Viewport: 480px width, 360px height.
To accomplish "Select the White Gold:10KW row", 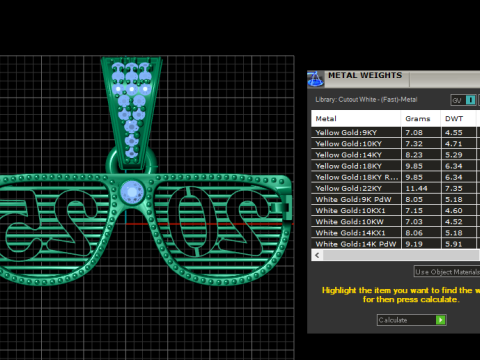I will 395,222.
